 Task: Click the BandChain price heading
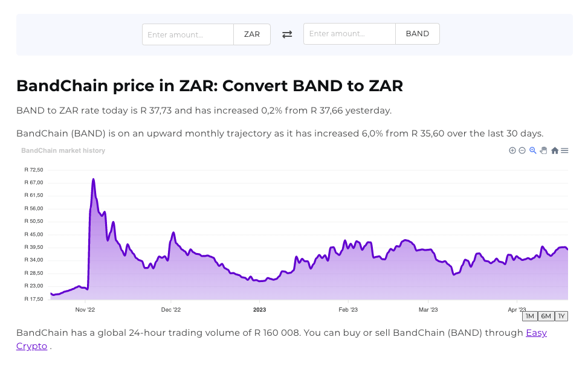pyautogui.click(x=210, y=86)
